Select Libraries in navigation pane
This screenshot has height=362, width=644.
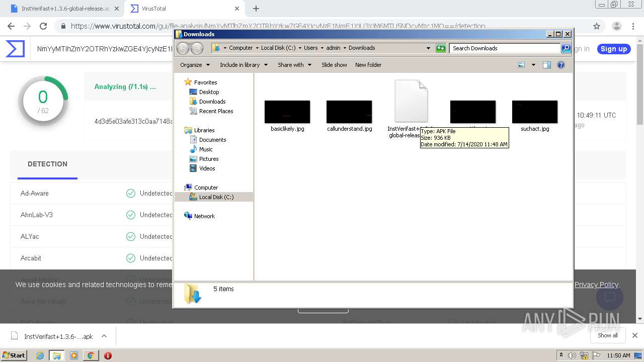click(x=204, y=130)
